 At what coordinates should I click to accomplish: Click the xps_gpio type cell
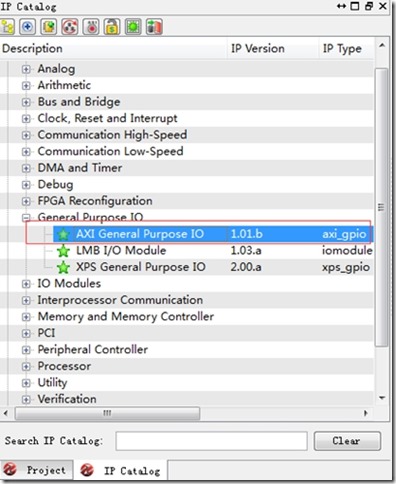(x=346, y=267)
